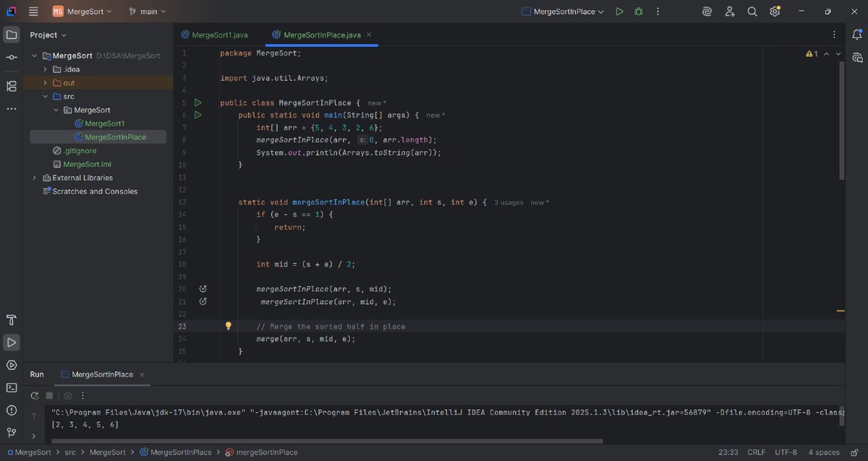Open more run actions menu in title bar

coord(658,12)
